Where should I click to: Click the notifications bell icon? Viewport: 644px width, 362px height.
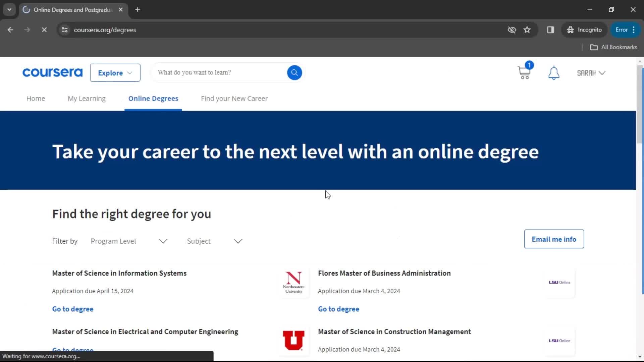pos(554,73)
